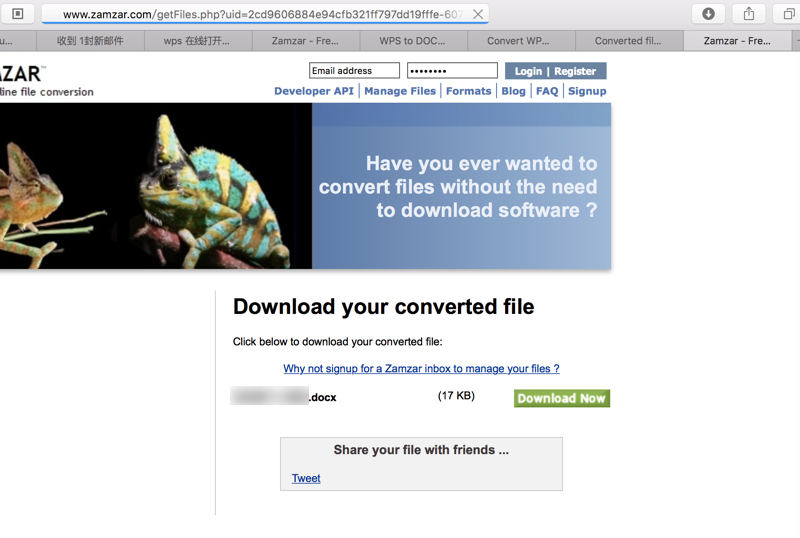Image resolution: width=800 pixels, height=538 pixels.
Task: Click the zamzar.com URL address bar
Action: (x=265, y=14)
